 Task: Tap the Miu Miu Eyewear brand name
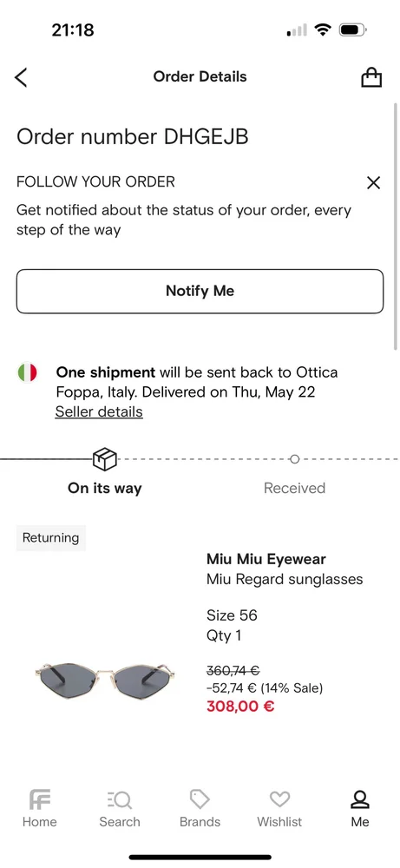click(266, 559)
